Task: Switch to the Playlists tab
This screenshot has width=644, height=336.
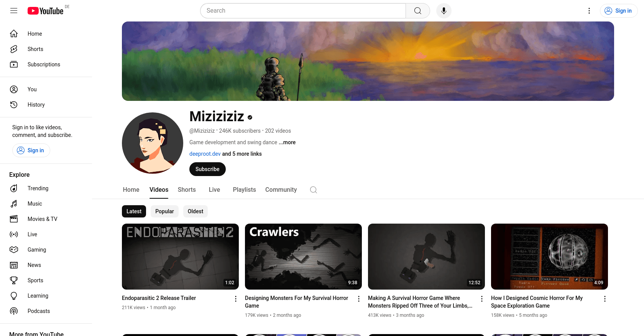Action: 244,190
